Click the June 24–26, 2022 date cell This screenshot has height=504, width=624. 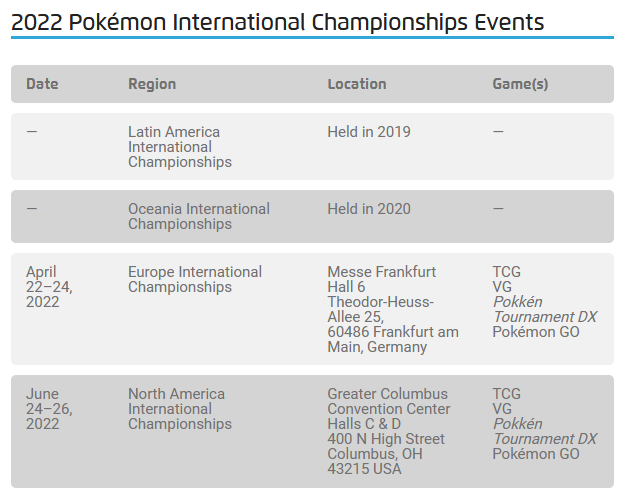(49, 409)
